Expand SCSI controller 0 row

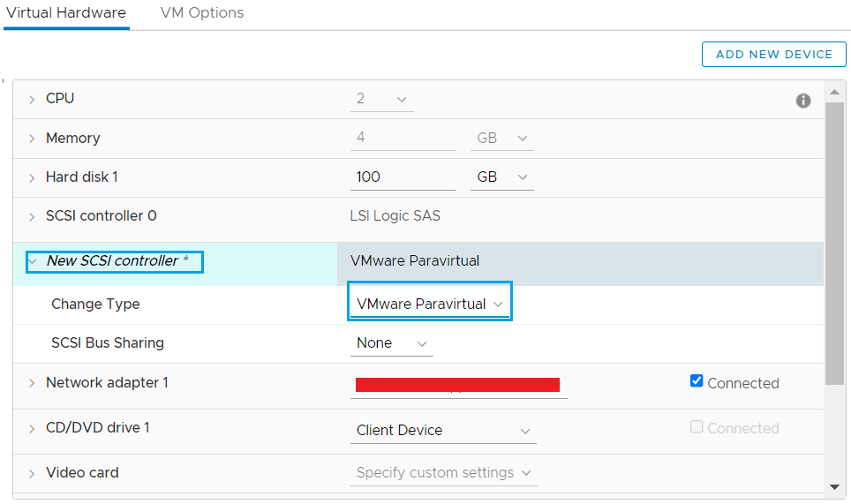32,217
